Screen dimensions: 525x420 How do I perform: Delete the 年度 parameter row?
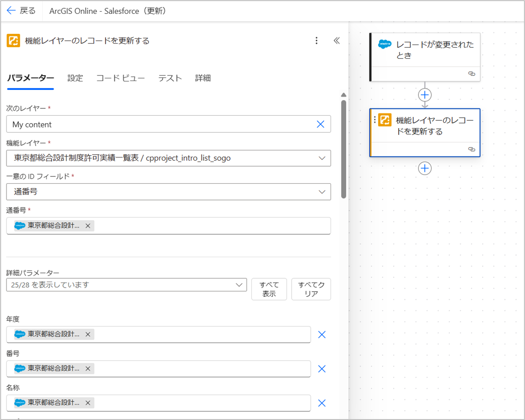[322, 335]
